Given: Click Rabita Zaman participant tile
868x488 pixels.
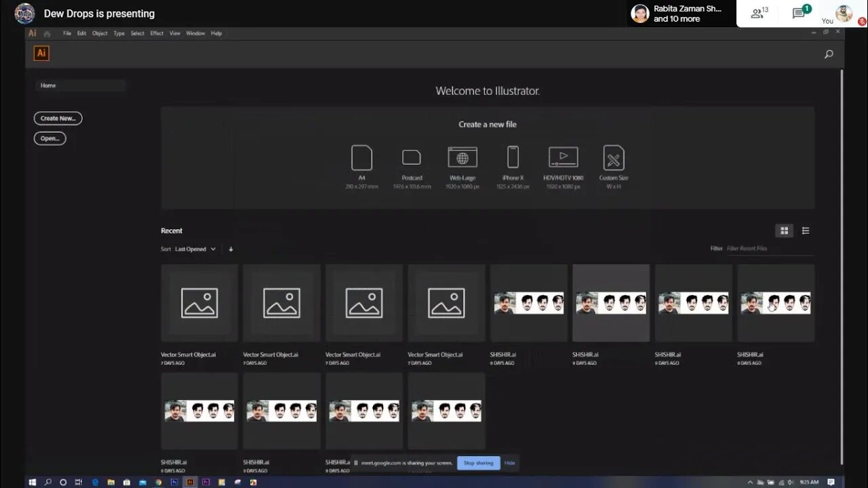Looking at the screenshot, I should (682, 14).
